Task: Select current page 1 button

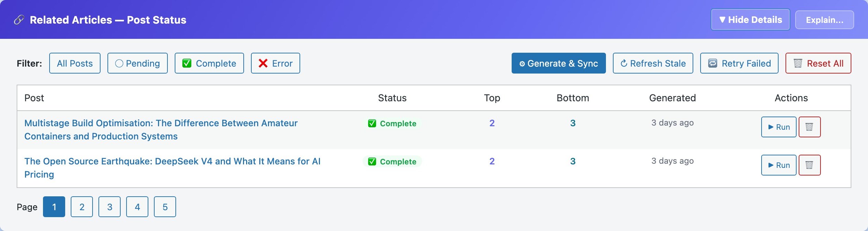Action: pyautogui.click(x=54, y=207)
